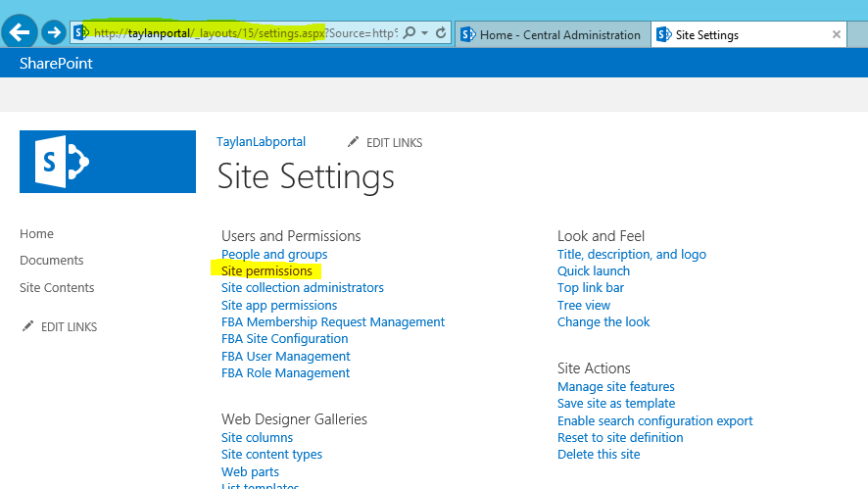
Task: Open FBA Role Management link
Action: pyautogui.click(x=286, y=372)
